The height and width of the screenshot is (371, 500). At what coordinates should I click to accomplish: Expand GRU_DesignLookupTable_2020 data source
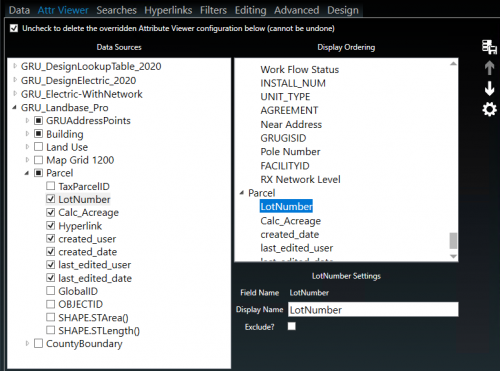pyautogui.click(x=15, y=66)
